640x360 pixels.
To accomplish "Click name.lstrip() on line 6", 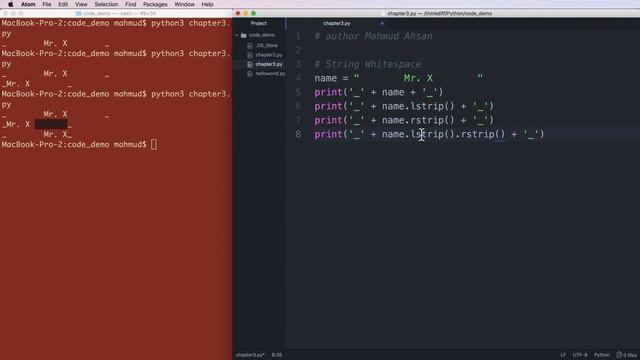I will pos(418,106).
